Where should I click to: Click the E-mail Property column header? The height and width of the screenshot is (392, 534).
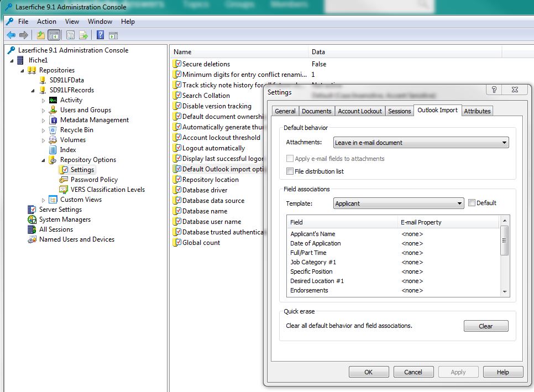pos(448,222)
